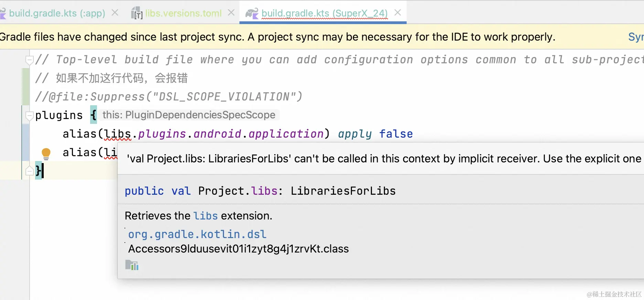Click the underlined libs in the first alias line

coord(117,134)
